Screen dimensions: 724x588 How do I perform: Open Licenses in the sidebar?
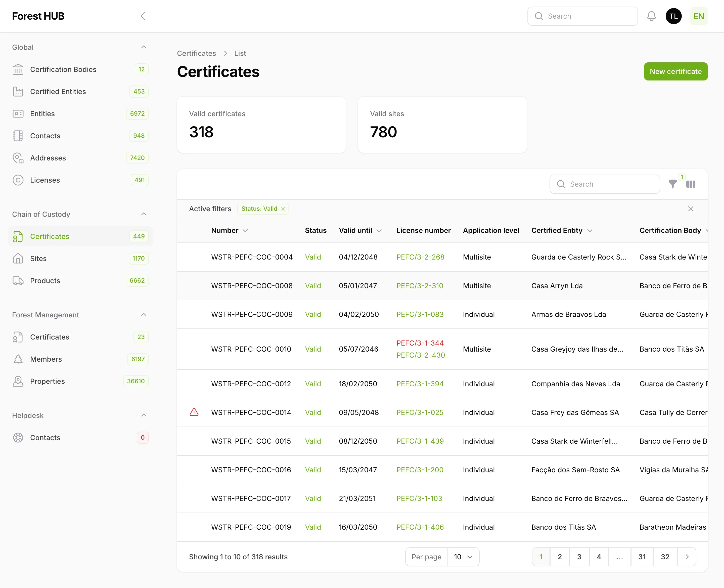click(x=80, y=180)
